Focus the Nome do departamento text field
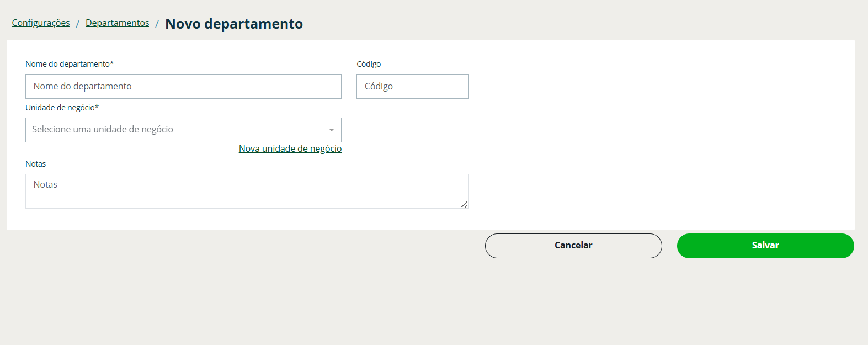 click(183, 87)
